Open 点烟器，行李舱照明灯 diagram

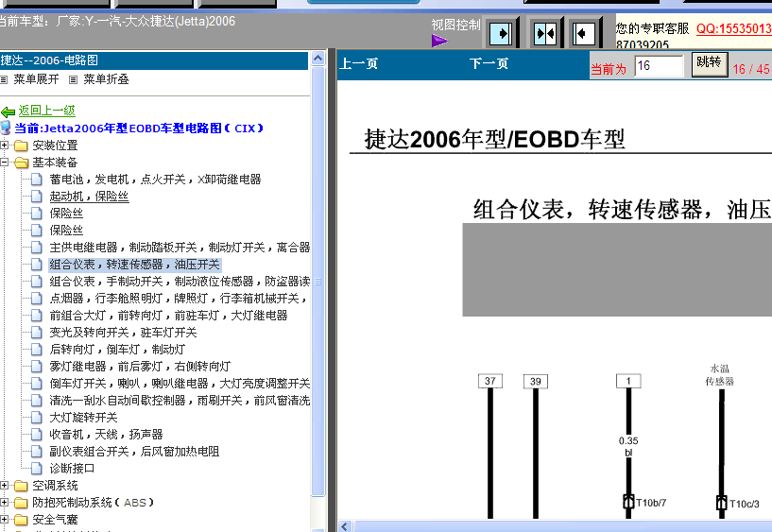pyautogui.click(x=179, y=299)
